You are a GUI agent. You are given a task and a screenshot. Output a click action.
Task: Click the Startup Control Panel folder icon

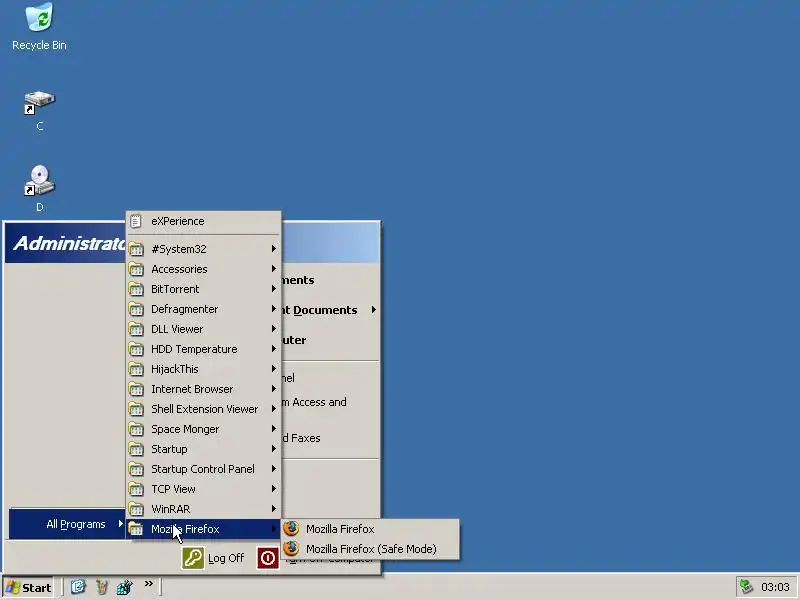[x=136, y=469]
